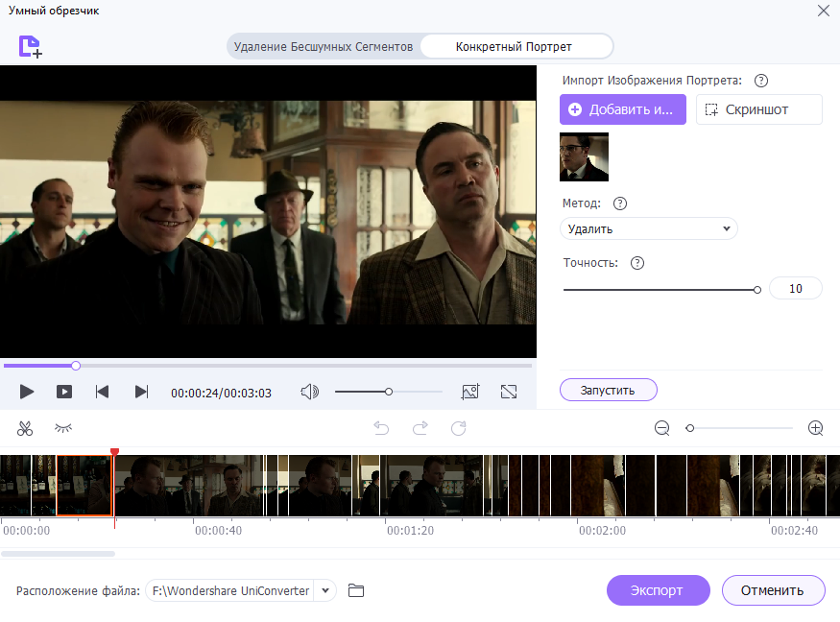The height and width of the screenshot is (622, 840).
Task: Expand the file location dropdown arrow
Action: click(x=325, y=590)
